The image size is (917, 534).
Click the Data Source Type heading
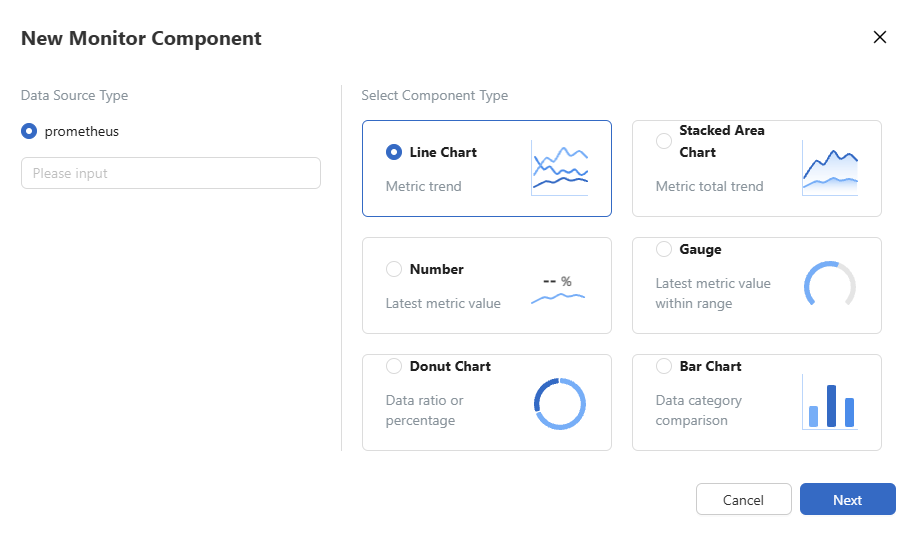point(74,95)
